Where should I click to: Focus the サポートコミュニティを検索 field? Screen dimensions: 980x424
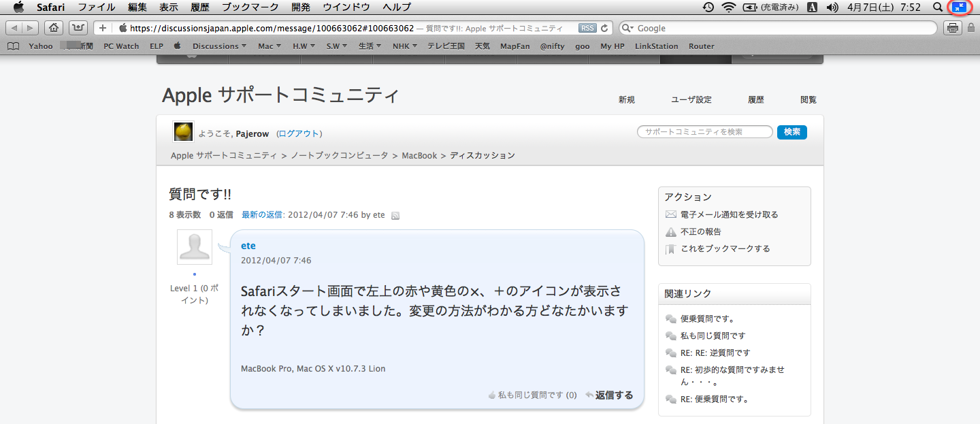point(705,132)
